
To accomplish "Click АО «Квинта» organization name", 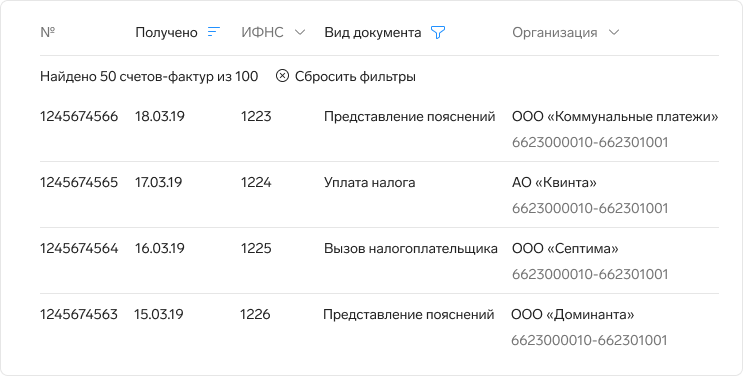I will click(x=554, y=182).
